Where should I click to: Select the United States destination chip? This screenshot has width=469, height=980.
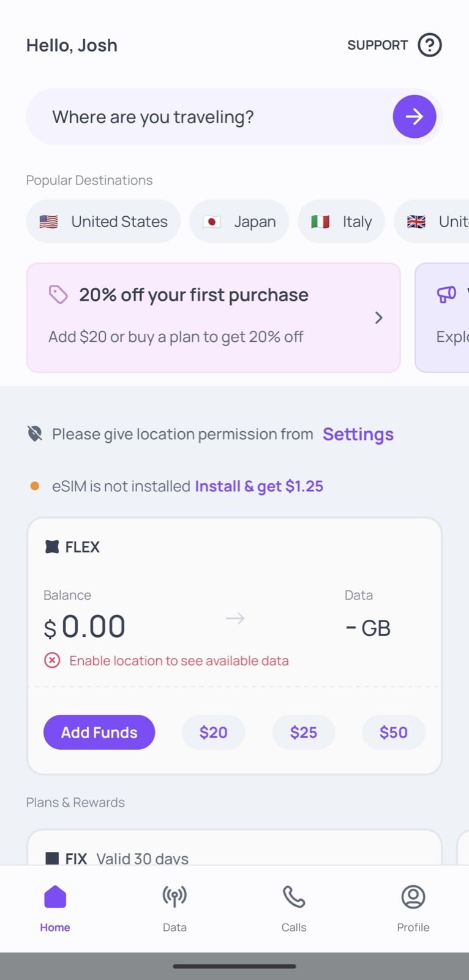103,221
